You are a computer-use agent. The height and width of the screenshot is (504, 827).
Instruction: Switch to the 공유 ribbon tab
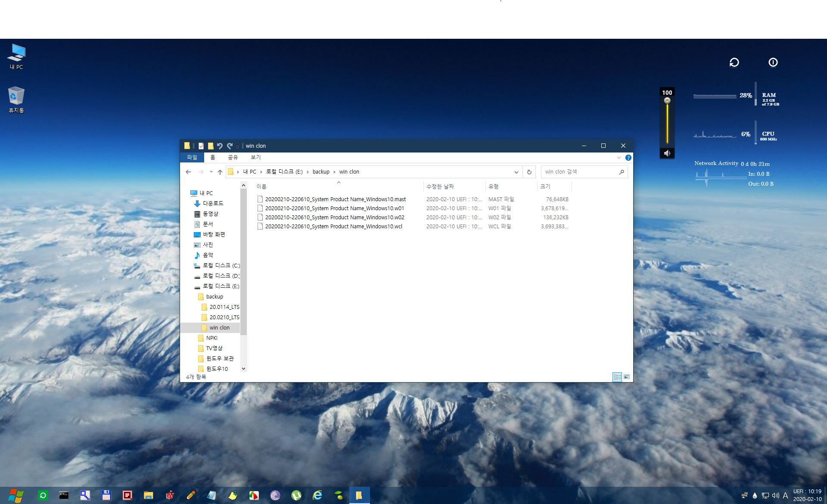[x=233, y=157]
